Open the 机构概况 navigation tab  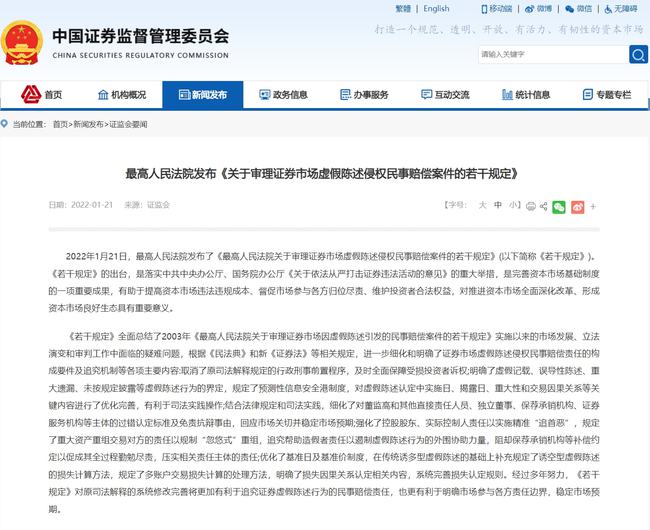click(x=122, y=95)
